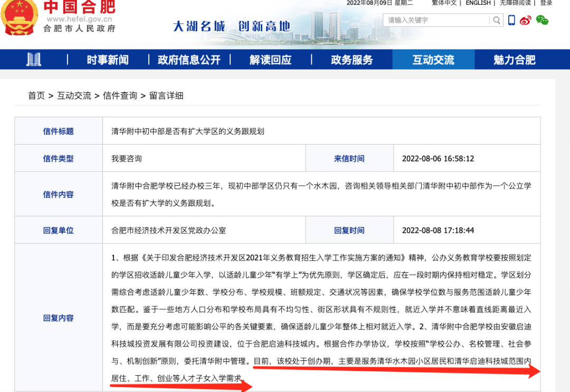This screenshot has height=392, width=570.
Task: Open the 政府信息公开 menu
Action: point(189,60)
